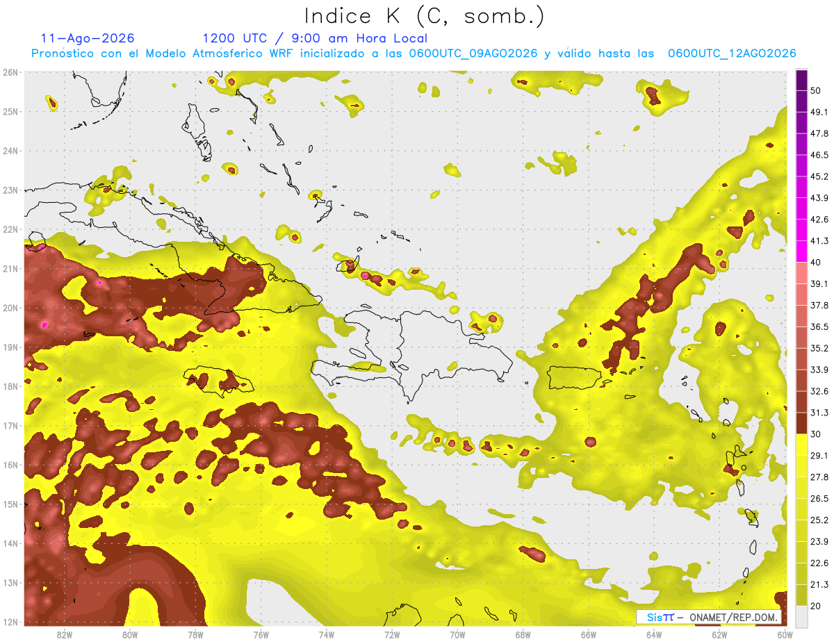Click the "23.9" color scale label
This screenshot has height=644, width=834.
[x=819, y=542]
